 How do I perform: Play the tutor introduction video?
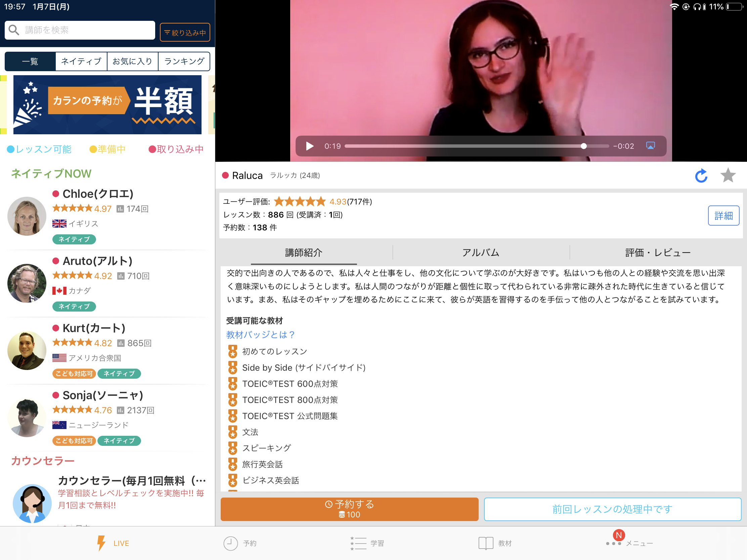click(310, 146)
